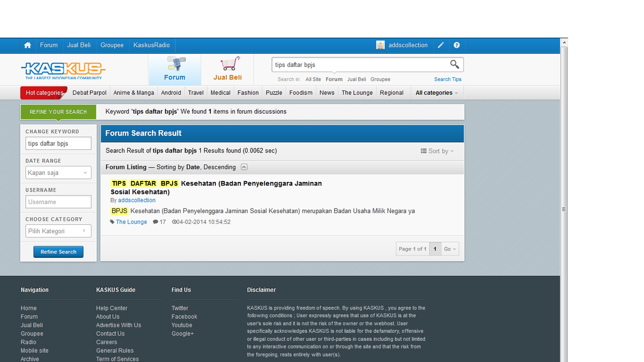Viewport: 644px width, 362px height.
Task: Open the footer Advertise With Us link
Action: (x=119, y=325)
